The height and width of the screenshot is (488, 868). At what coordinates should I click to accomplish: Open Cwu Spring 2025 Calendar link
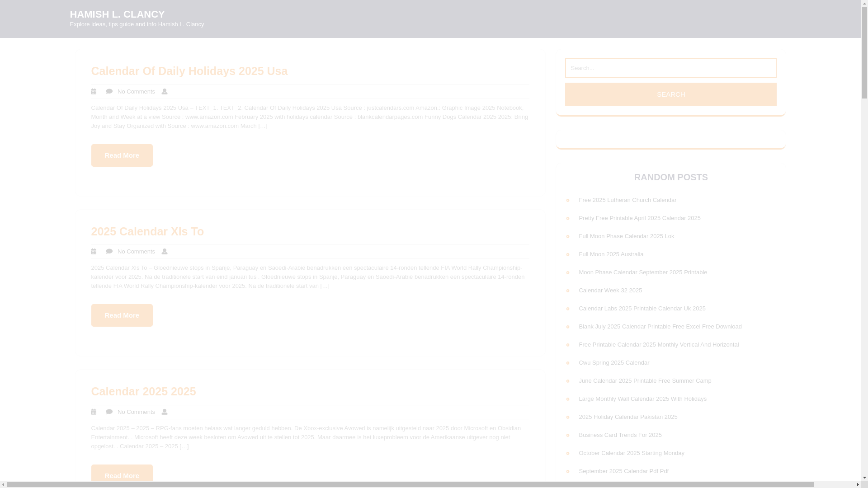tap(613, 363)
